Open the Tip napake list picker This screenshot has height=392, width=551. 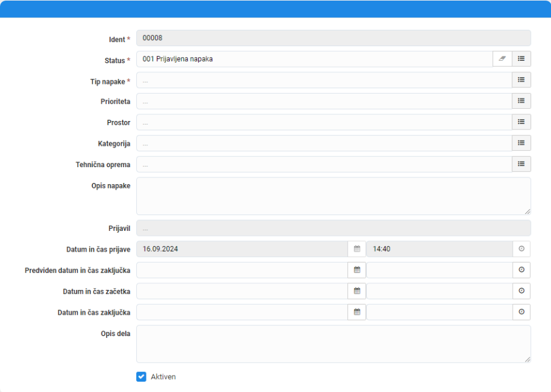(521, 80)
